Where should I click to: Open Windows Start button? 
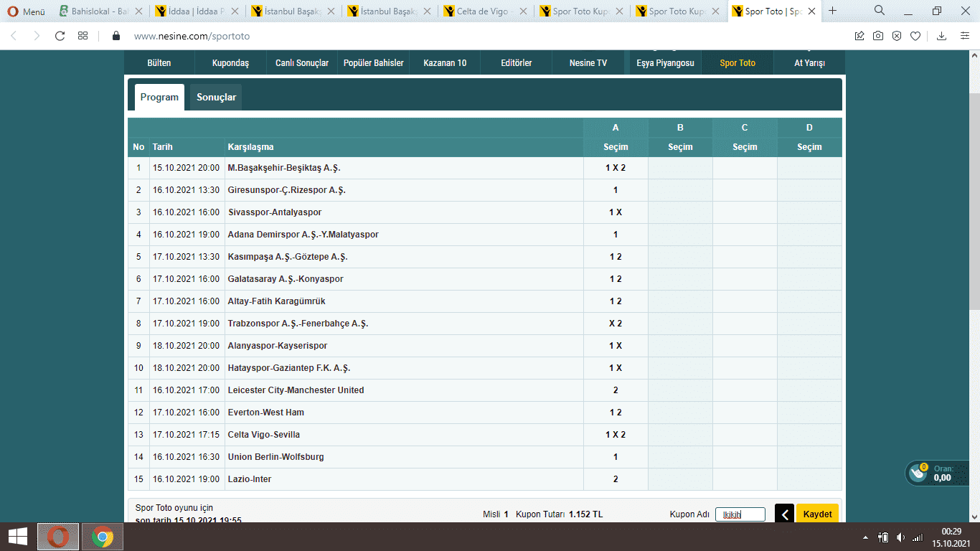point(18,537)
